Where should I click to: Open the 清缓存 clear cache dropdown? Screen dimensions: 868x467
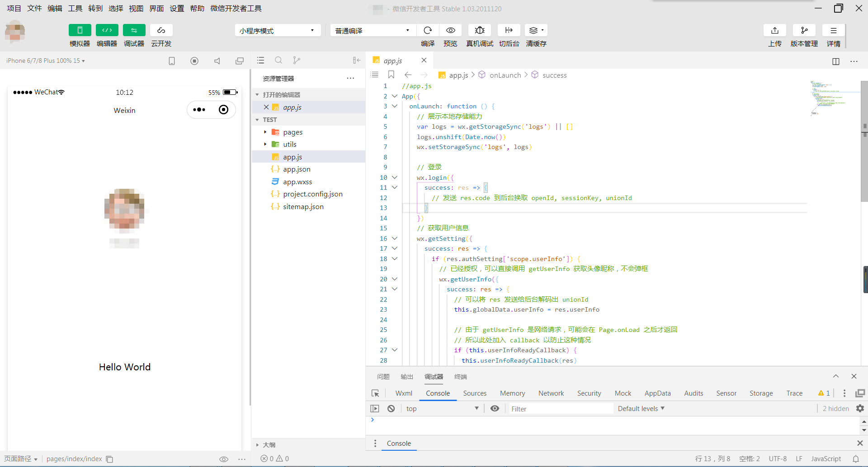(x=536, y=30)
